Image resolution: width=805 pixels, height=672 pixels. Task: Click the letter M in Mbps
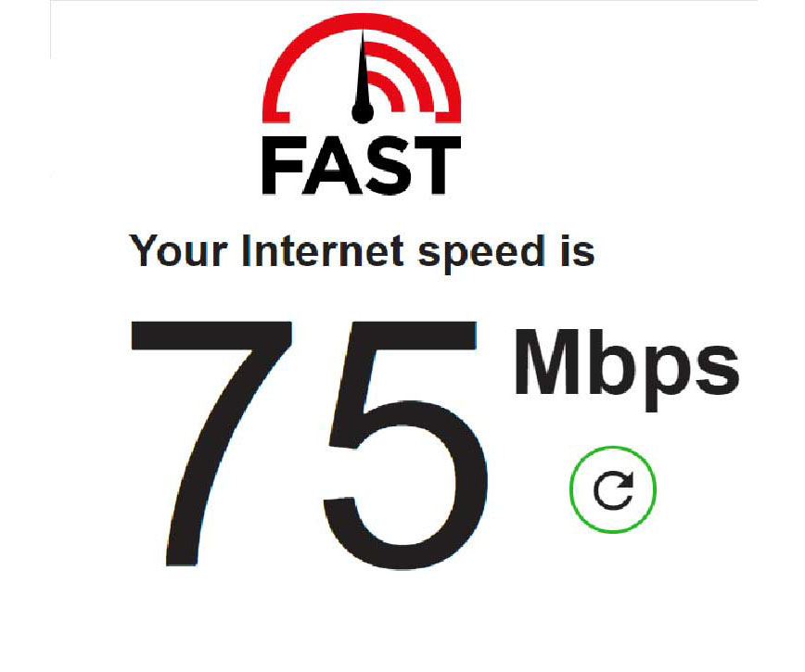548,361
